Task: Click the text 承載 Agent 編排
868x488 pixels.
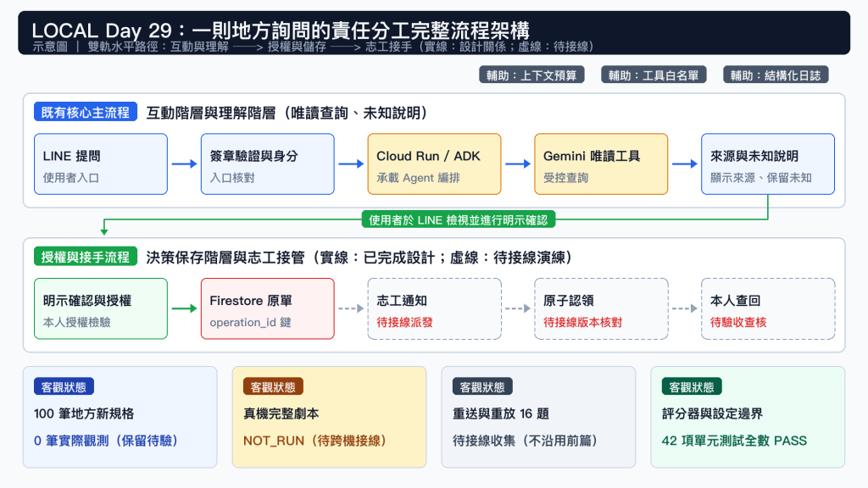Action: pos(418,178)
